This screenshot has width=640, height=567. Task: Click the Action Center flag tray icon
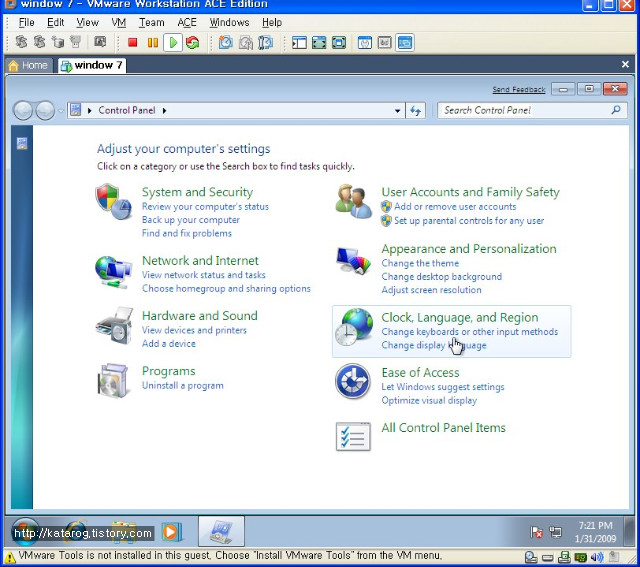[x=536, y=532]
